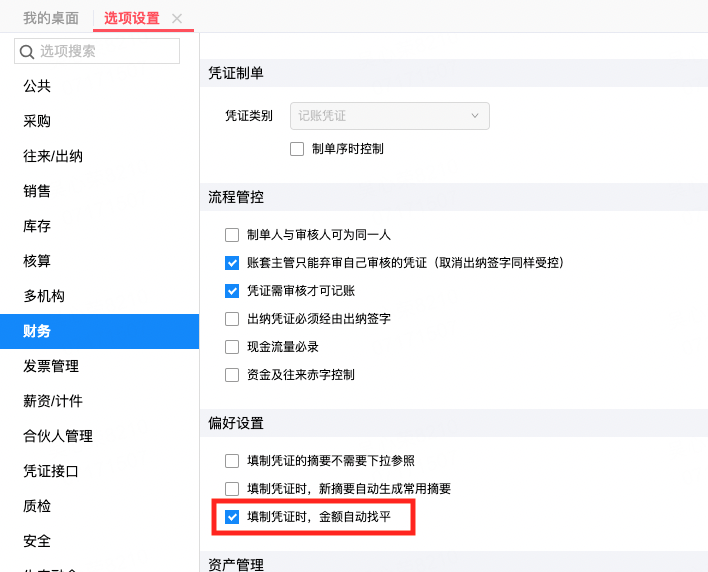Switch to 我的桌面 tab
708x572 pixels.
tap(49, 19)
